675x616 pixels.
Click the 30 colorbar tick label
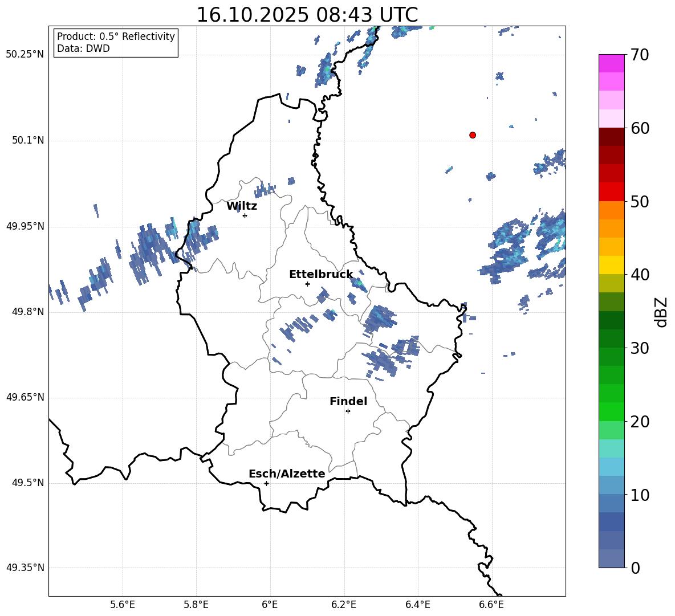click(x=640, y=348)
